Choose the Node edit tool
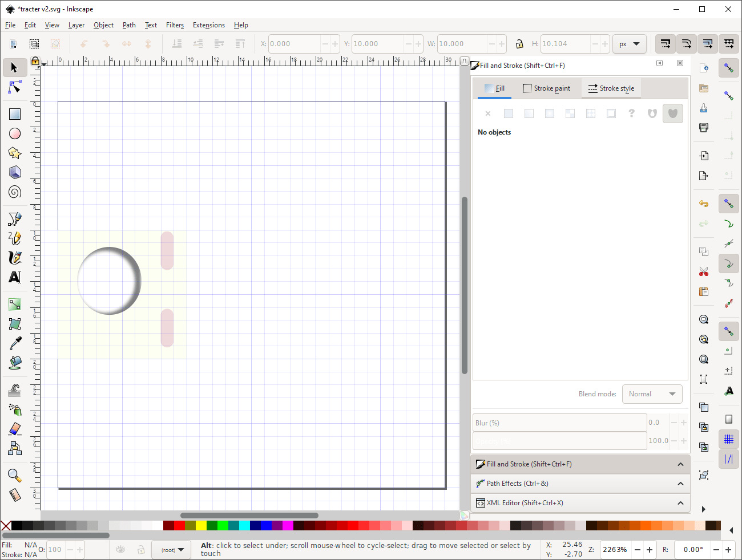742x560 pixels. click(15, 87)
